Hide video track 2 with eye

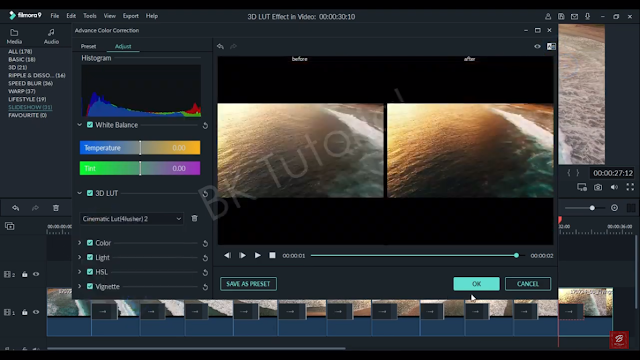(36, 274)
